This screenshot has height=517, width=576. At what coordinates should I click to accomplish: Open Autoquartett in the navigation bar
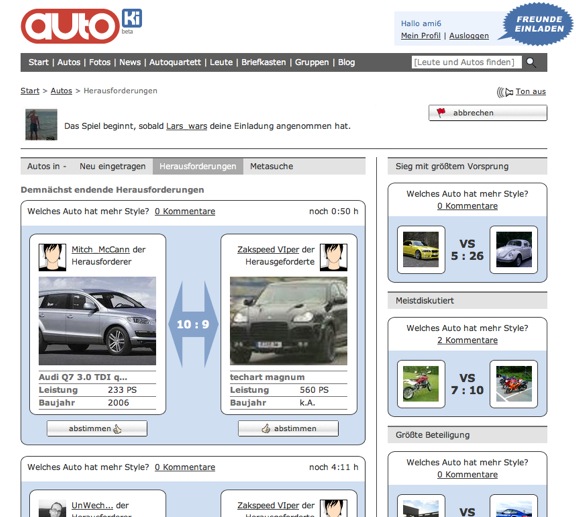pos(175,62)
